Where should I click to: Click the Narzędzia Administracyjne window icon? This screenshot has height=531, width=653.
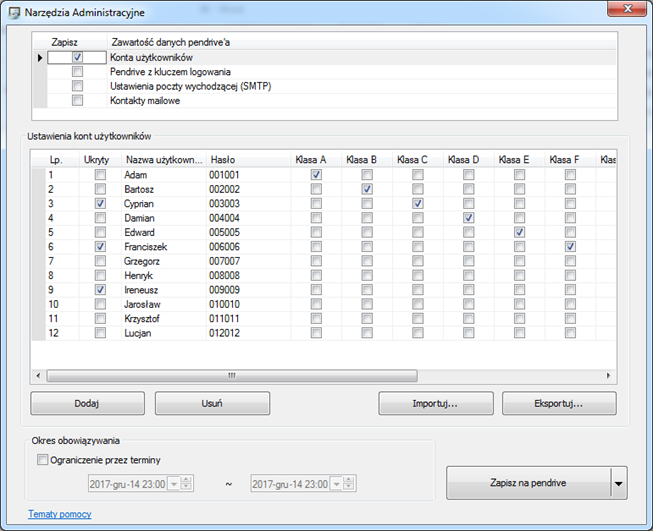pyautogui.click(x=14, y=12)
